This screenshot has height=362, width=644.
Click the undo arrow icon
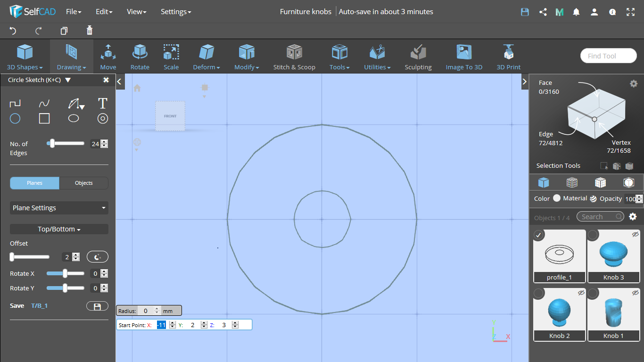pyautogui.click(x=13, y=31)
